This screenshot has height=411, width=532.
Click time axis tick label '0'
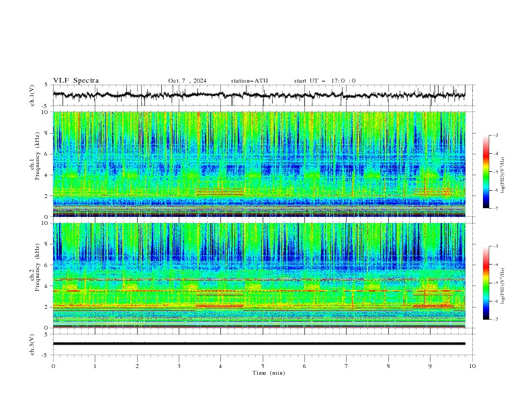point(53,366)
